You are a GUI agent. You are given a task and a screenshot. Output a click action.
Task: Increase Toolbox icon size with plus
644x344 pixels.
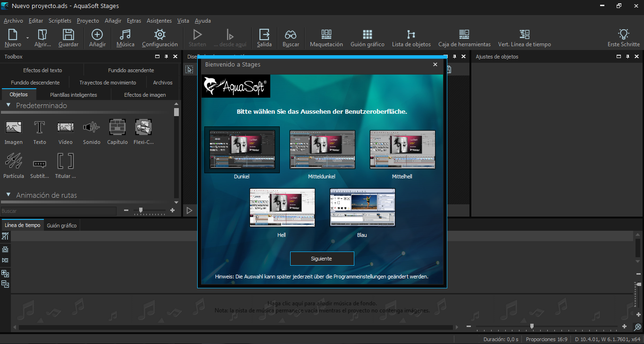(x=172, y=210)
